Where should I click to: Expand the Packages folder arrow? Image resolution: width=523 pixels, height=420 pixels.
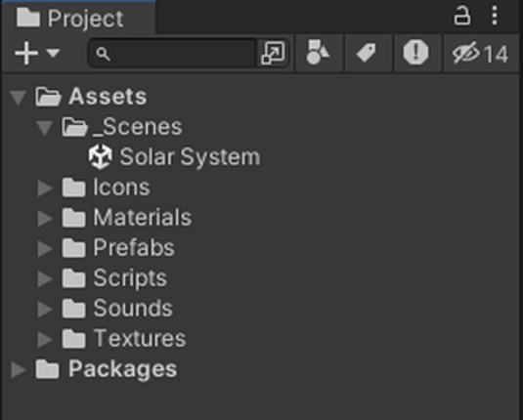[19, 369]
